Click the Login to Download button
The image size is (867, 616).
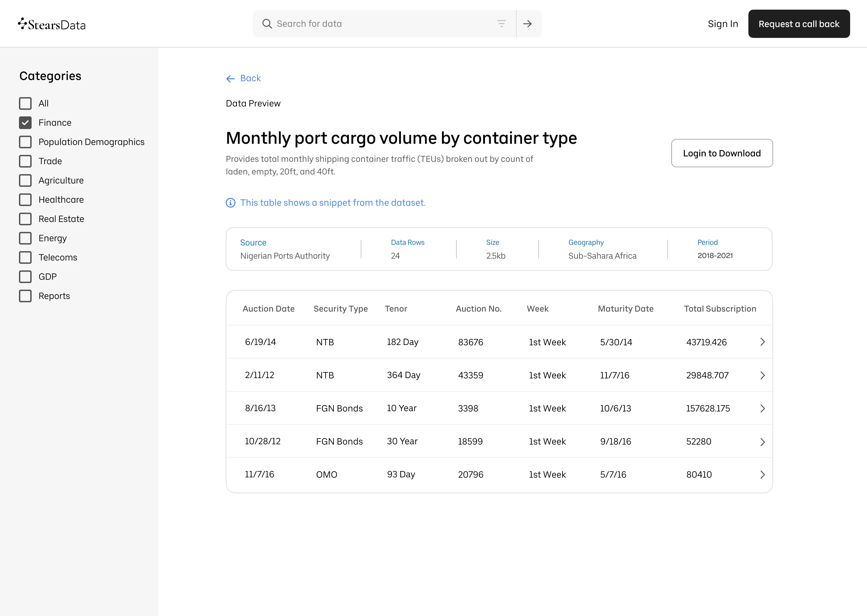[x=722, y=153]
